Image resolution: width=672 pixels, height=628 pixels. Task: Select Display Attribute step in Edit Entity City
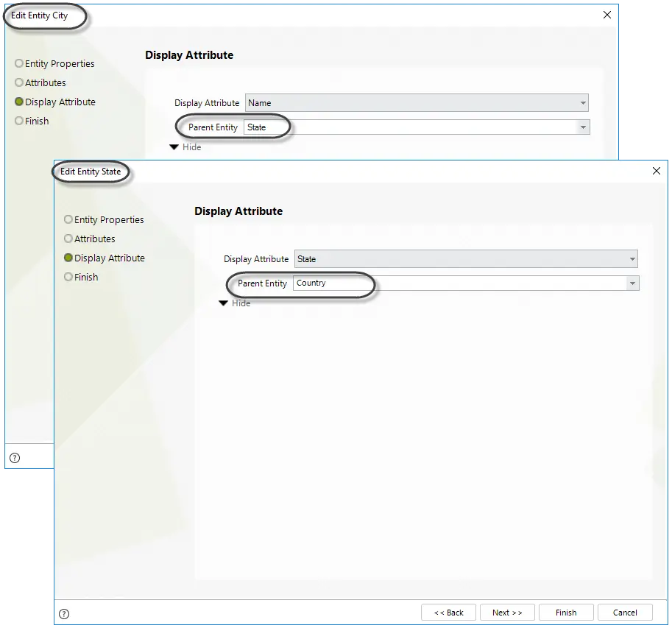(x=55, y=102)
